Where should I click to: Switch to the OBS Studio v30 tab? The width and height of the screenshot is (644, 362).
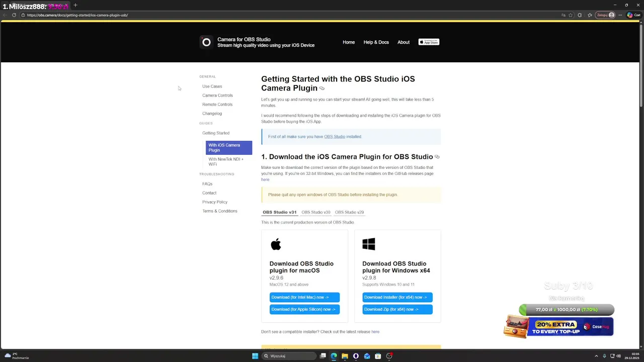[316, 212]
